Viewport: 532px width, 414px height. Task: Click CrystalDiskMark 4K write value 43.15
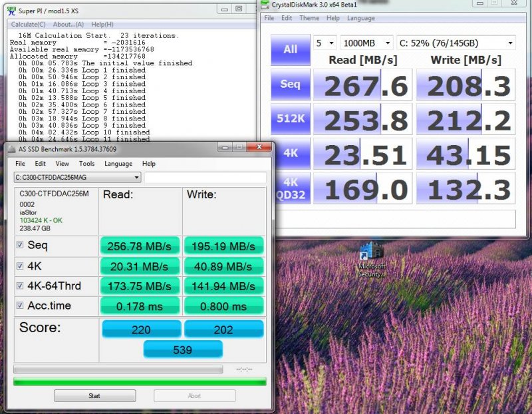(x=466, y=154)
